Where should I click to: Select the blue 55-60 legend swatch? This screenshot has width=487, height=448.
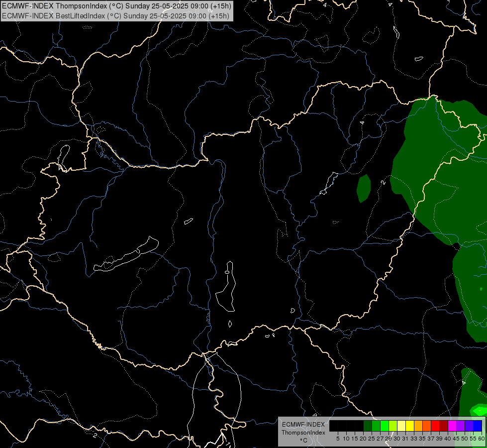click(x=478, y=426)
